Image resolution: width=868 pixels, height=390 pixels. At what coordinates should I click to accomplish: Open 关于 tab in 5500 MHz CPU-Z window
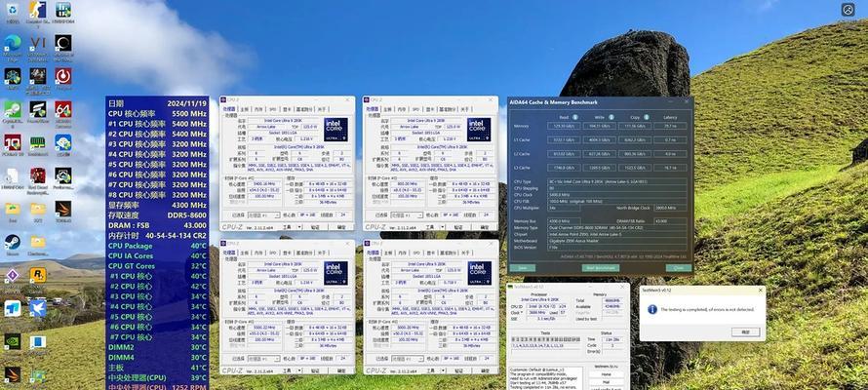pyautogui.click(x=322, y=253)
